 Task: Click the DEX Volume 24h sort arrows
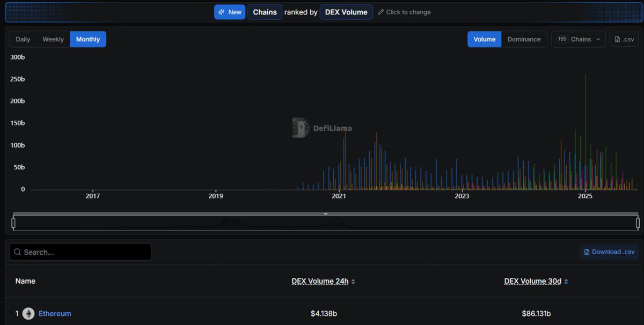(x=353, y=282)
